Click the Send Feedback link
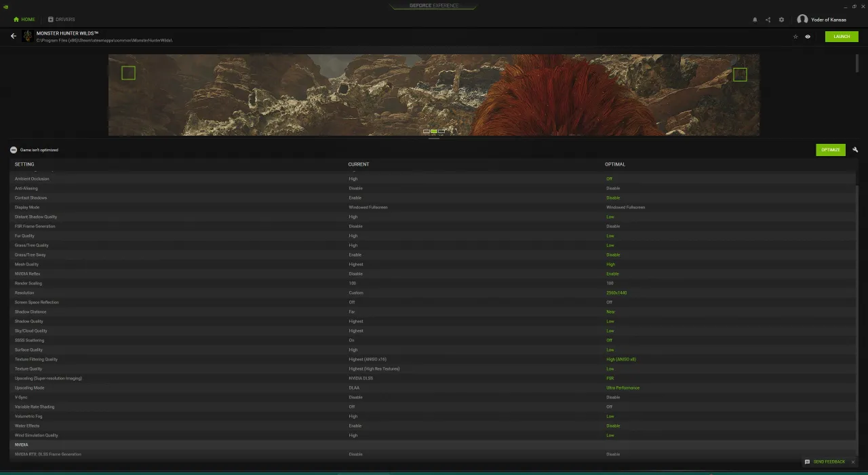This screenshot has height=475, width=868. point(829,462)
